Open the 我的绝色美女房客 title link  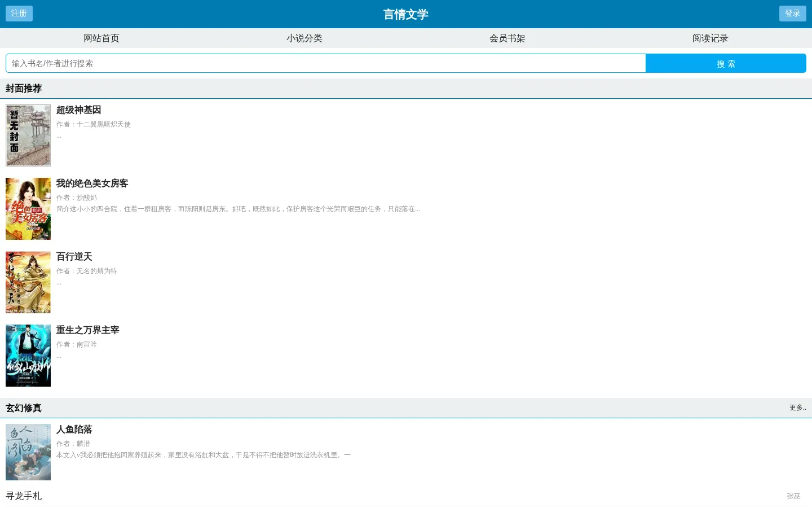(92, 183)
